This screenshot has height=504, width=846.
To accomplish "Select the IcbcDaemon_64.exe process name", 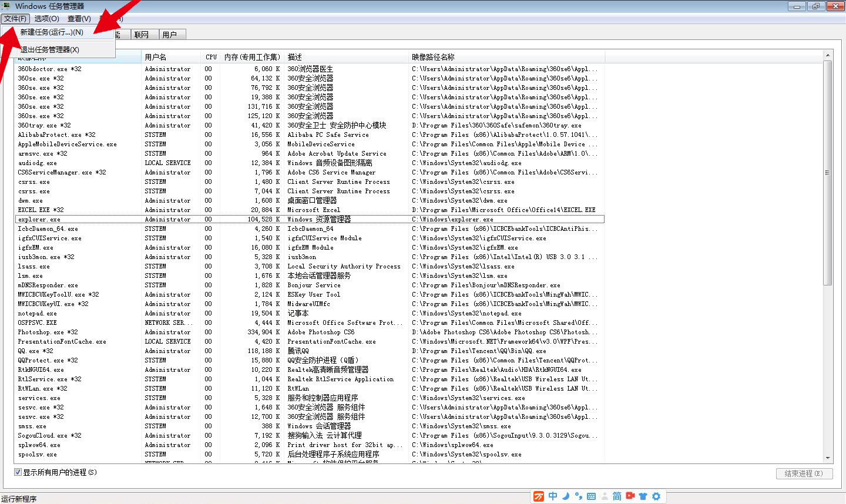I will point(48,229).
